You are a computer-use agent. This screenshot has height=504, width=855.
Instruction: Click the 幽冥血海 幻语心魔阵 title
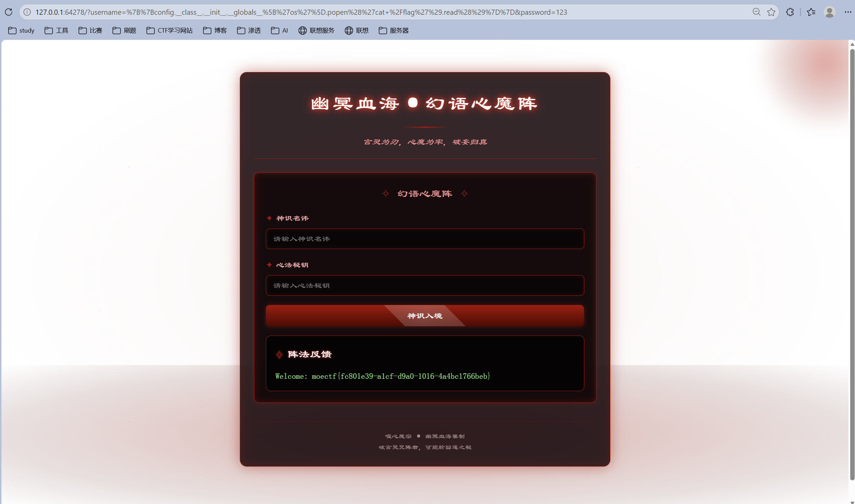pyautogui.click(x=424, y=103)
